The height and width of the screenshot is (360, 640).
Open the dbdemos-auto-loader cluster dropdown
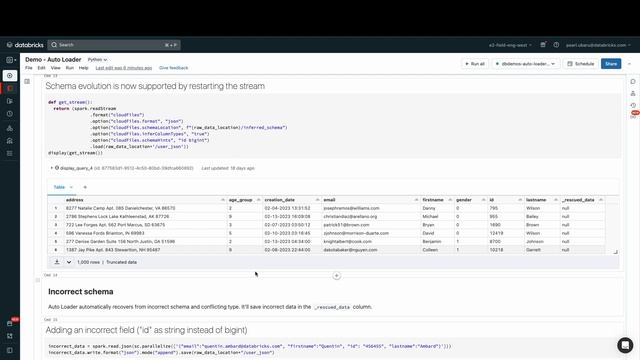(x=525, y=64)
